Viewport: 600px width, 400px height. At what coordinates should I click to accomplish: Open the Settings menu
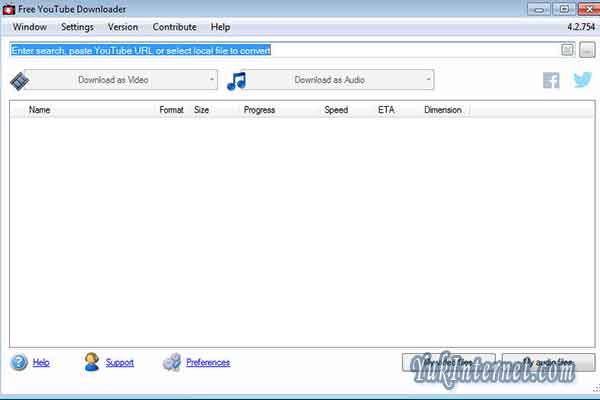(77, 27)
